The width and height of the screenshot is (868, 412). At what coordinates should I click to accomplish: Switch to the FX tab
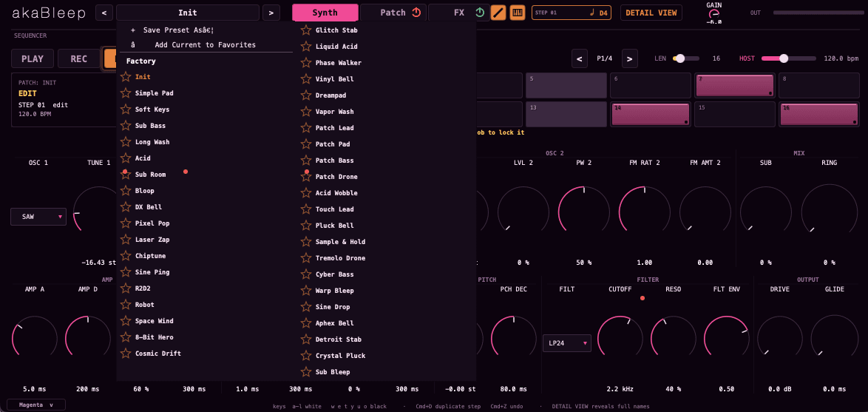coord(459,12)
